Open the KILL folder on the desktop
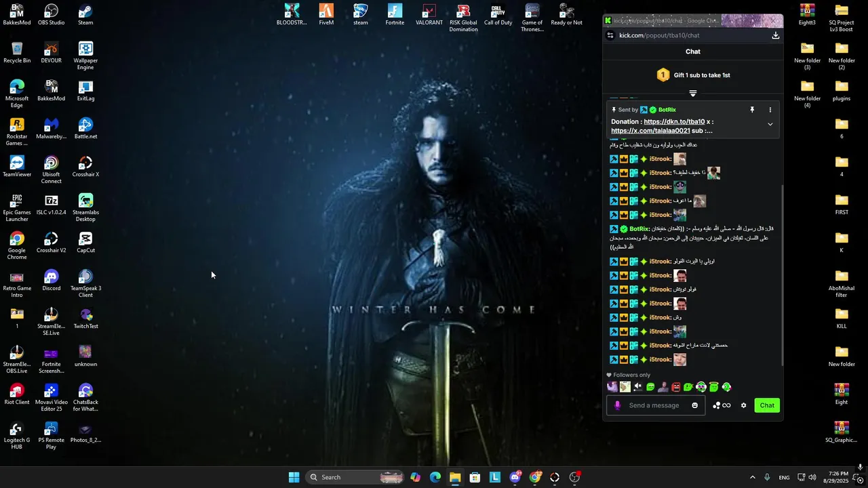Image resolution: width=868 pixels, height=488 pixels. (x=842, y=319)
